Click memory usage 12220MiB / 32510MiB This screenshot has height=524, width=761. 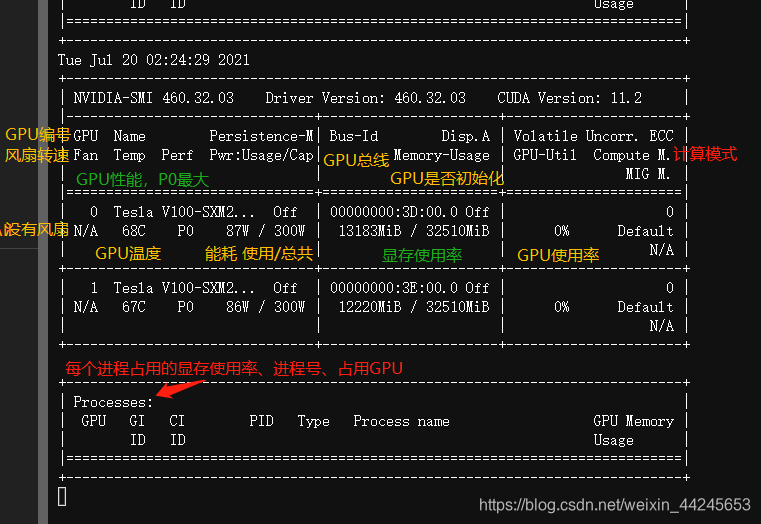pyautogui.click(x=414, y=307)
